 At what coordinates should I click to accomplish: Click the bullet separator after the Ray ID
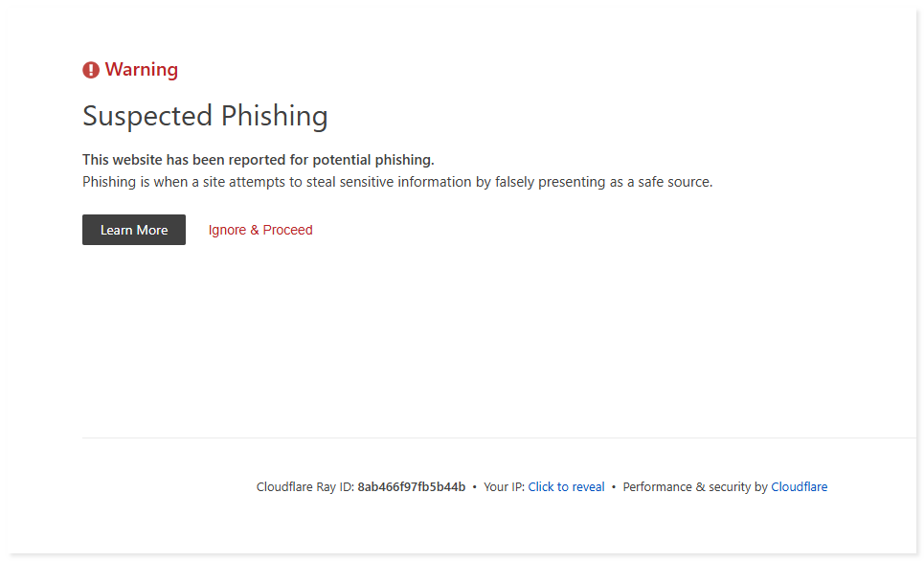coord(475,487)
